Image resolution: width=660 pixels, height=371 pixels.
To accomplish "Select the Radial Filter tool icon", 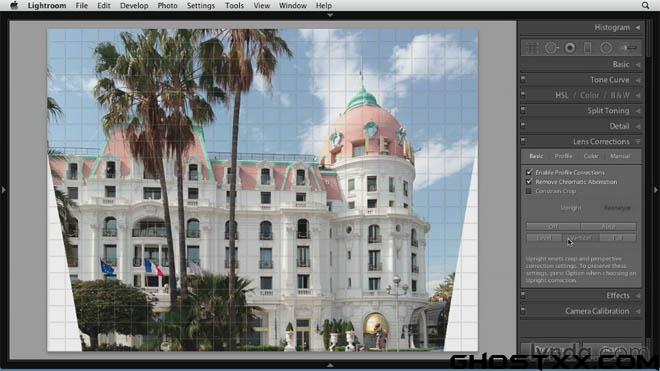I will (606, 48).
